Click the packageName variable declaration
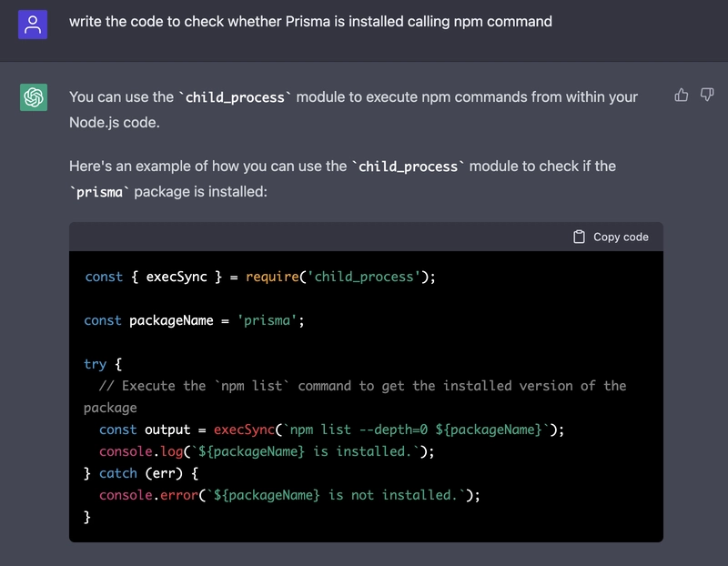This screenshot has height=566, width=728. 171,320
